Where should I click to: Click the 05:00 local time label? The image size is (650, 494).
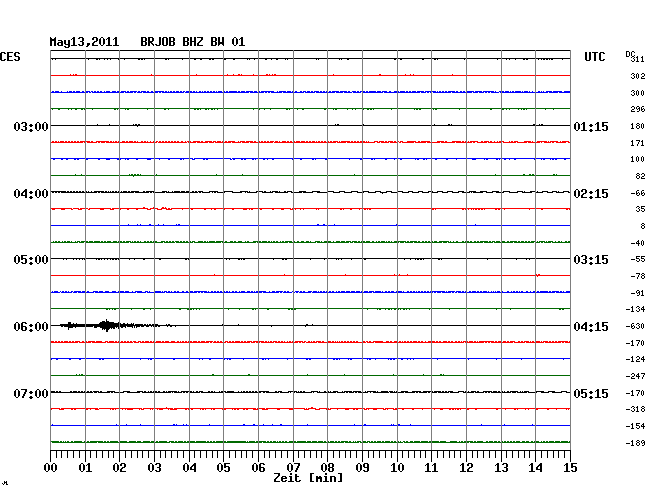[x=31, y=260]
